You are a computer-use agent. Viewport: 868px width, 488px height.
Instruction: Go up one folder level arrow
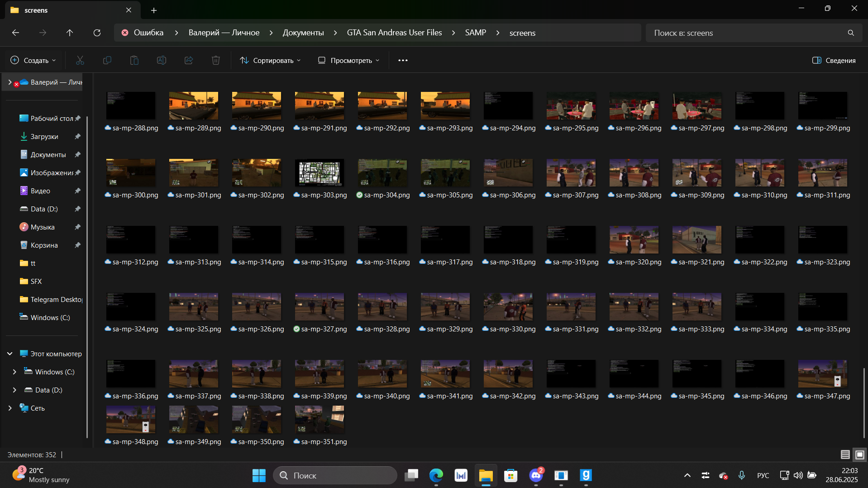[x=70, y=33]
